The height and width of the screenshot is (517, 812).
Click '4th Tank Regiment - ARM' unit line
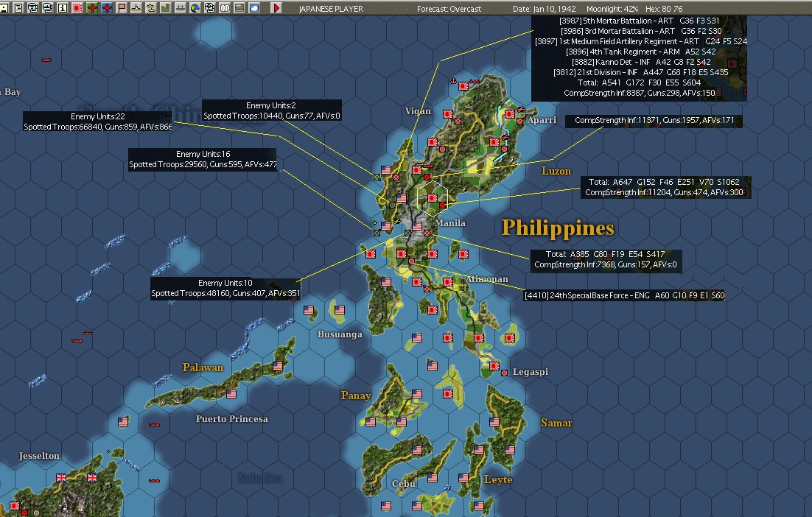(640, 52)
